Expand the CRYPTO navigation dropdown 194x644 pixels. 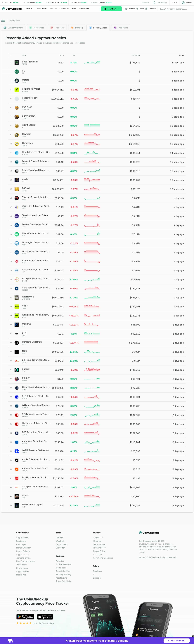pyautogui.click(x=30, y=9)
